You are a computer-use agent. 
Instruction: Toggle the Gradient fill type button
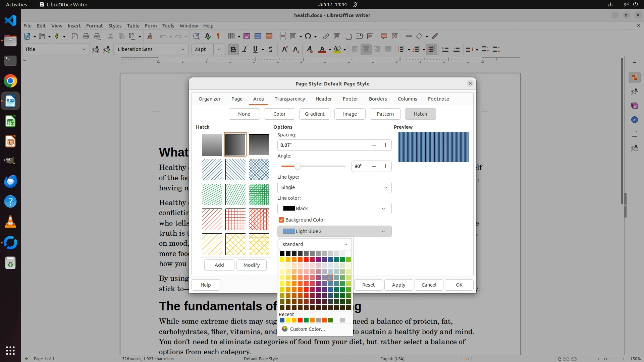(x=314, y=114)
